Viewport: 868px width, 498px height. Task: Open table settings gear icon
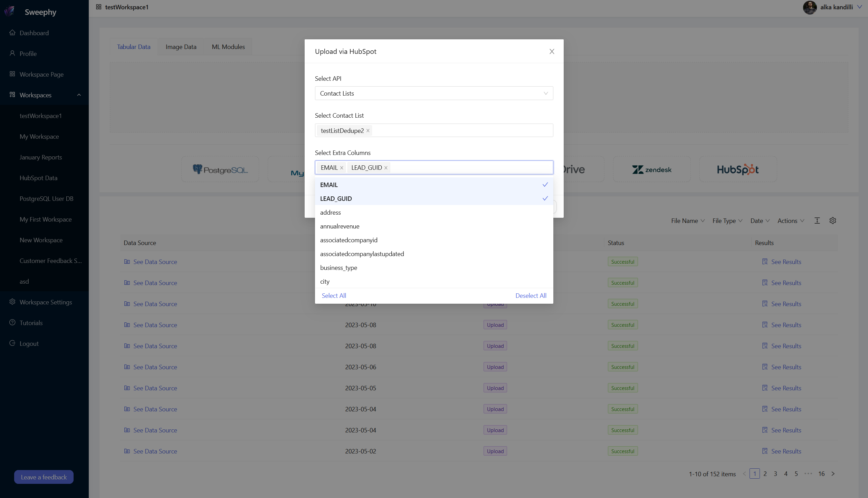pyautogui.click(x=833, y=221)
